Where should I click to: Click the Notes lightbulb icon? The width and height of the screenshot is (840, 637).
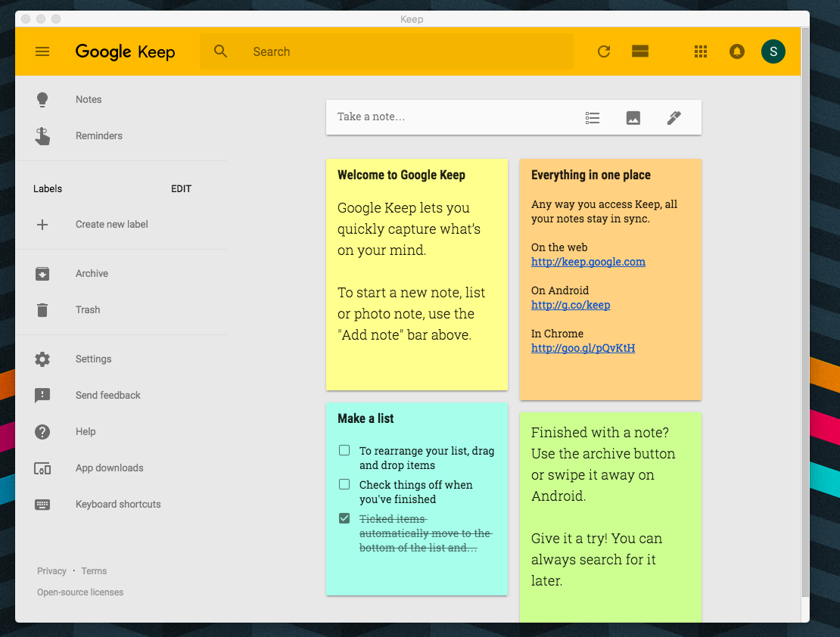(x=42, y=100)
